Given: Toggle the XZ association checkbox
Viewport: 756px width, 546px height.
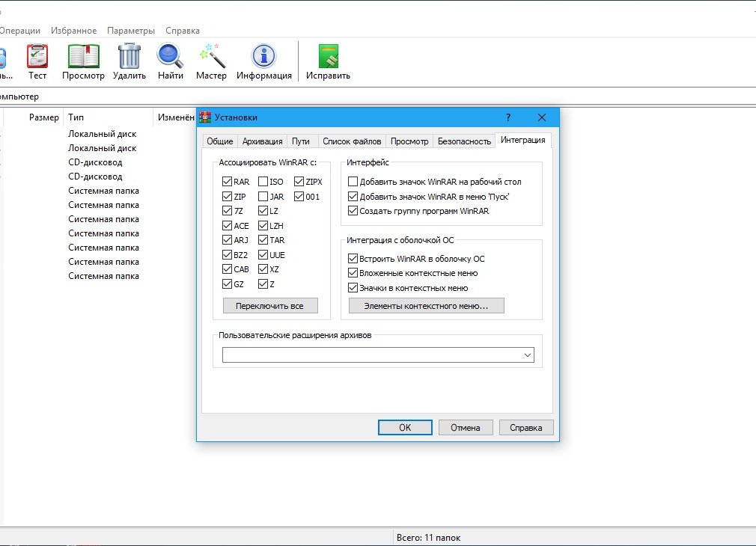Looking at the screenshot, I should pyautogui.click(x=263, y=269).
